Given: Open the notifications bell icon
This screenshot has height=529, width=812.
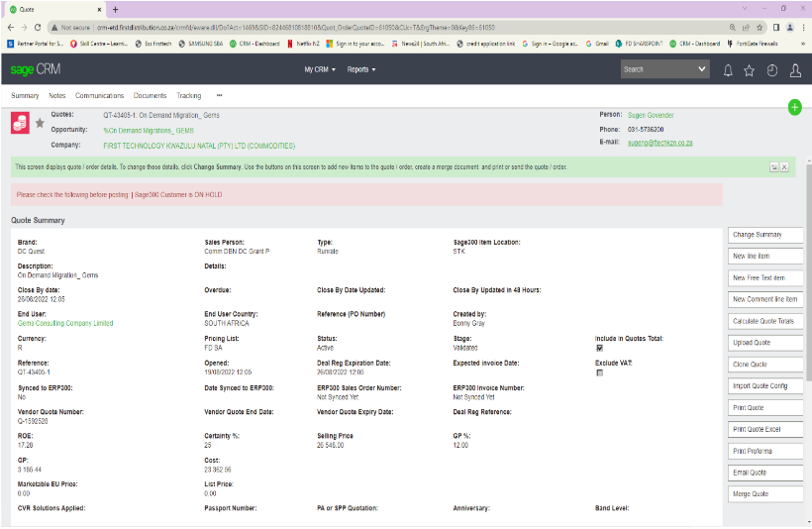Looking at the screenshot, I should click(x=729, y=69).
